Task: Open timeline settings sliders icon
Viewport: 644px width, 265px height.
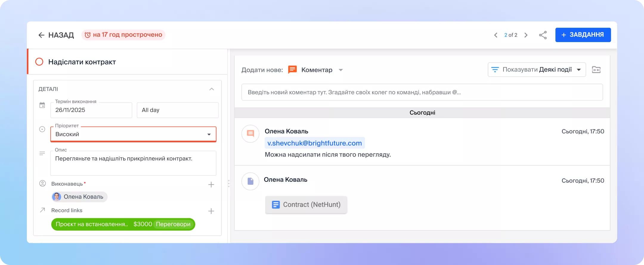Action: [596, 70]
